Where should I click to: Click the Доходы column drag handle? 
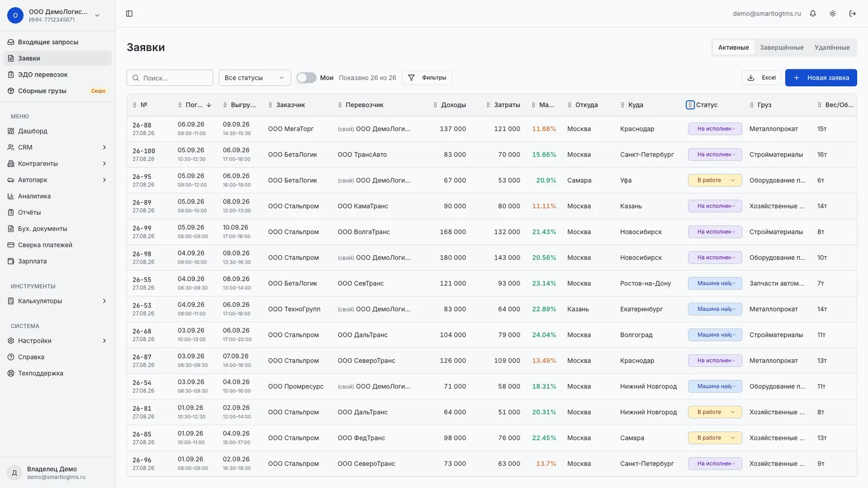(435, 105)
